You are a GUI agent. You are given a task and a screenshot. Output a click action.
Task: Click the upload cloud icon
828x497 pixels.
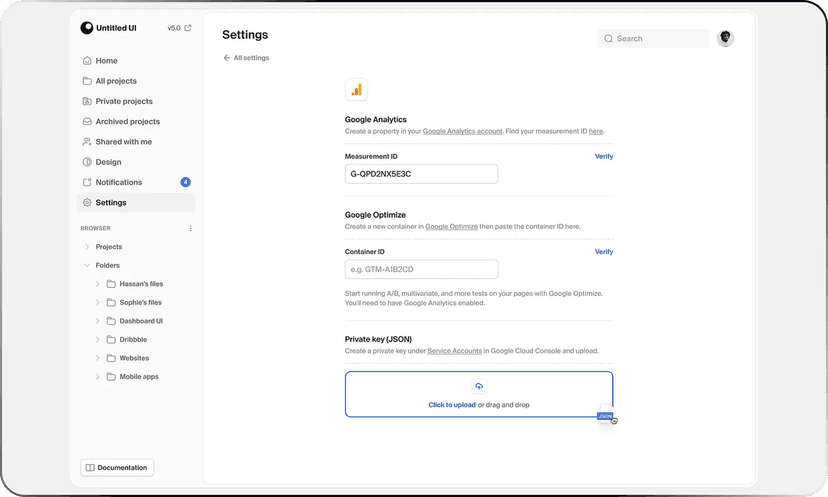[x=479, y=386]
